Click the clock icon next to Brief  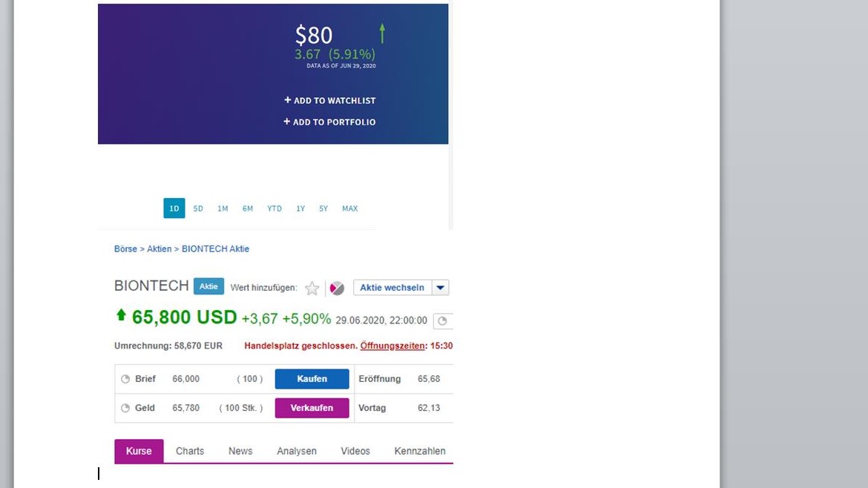coord(125,379)
